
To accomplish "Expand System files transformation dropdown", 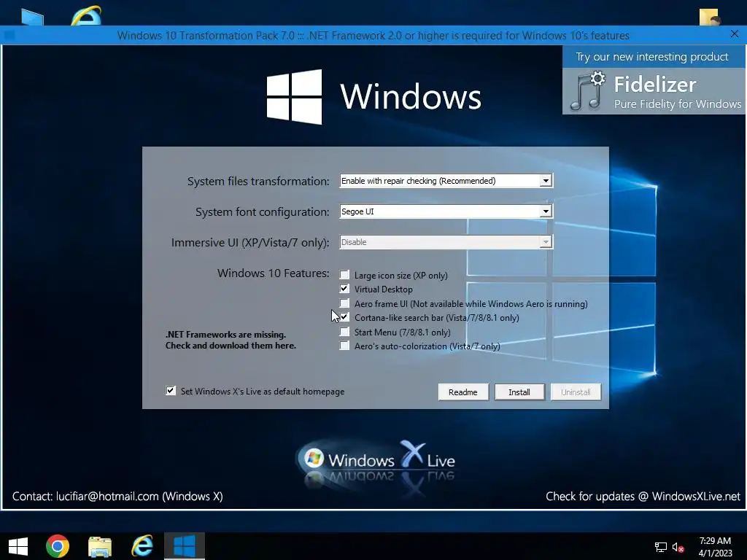I will [546, 181].
